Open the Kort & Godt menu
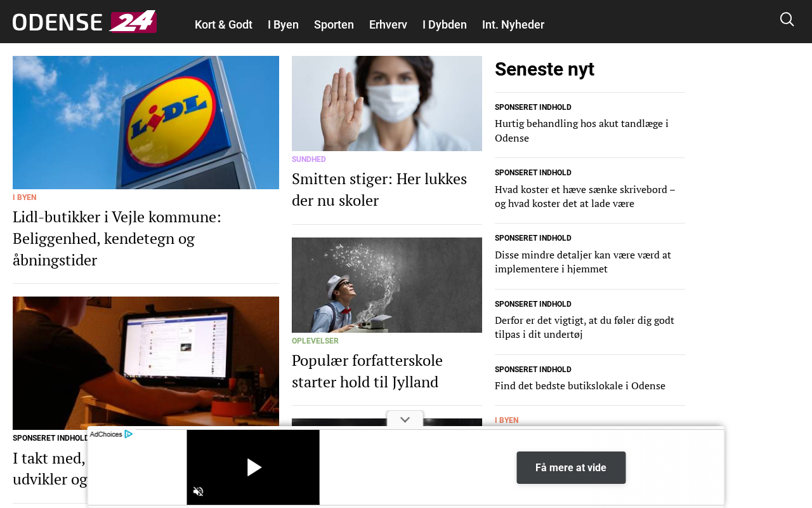This screenshot has width=812, height=508. coord(223,25)
